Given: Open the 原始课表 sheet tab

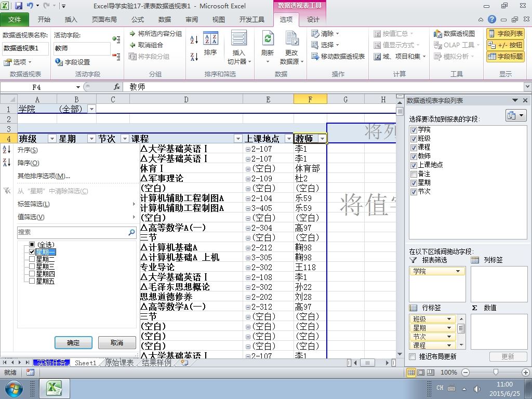Looking at the screenshot, I should point(119,363).
